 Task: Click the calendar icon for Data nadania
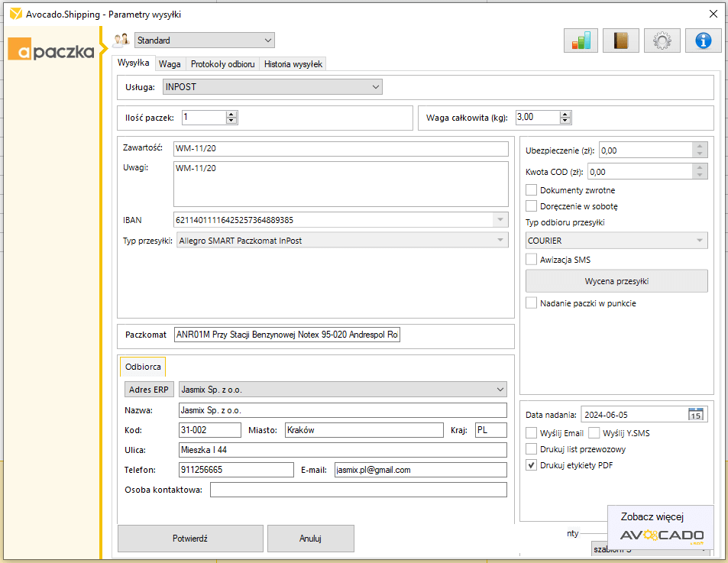[696, 415]
